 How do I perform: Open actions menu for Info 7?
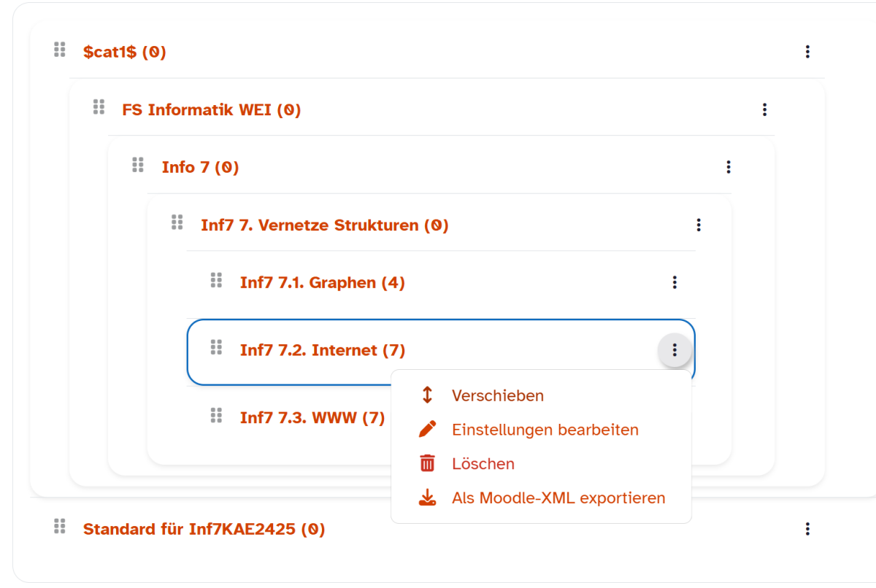click(x=728, y=167)
